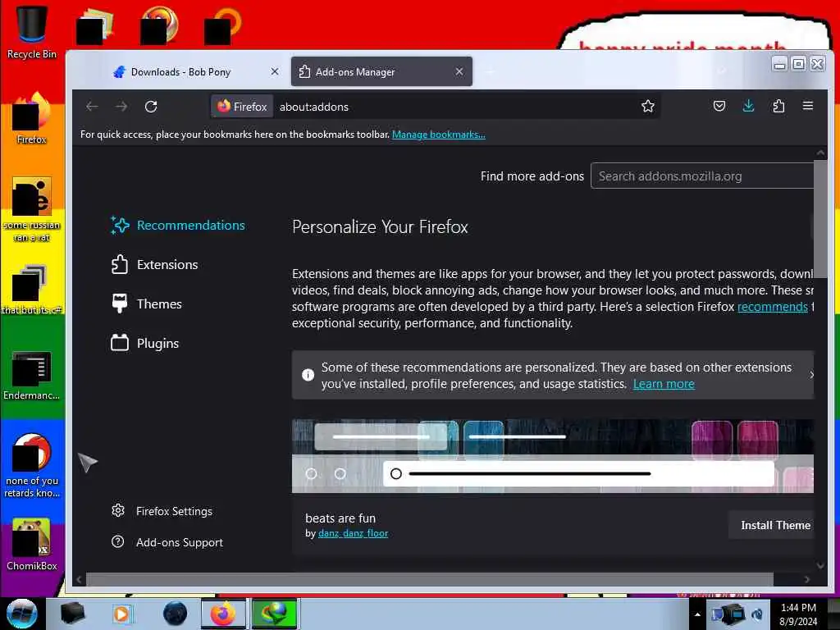Click the info icon in the recommendations notice
Screen dimensions: 840x630
(308, 375)
